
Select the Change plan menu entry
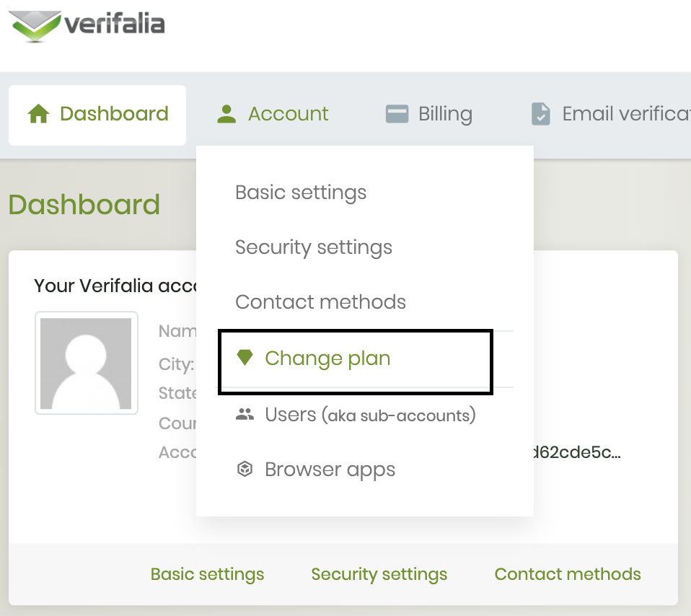pyautogui.click(x=327, y=358)
